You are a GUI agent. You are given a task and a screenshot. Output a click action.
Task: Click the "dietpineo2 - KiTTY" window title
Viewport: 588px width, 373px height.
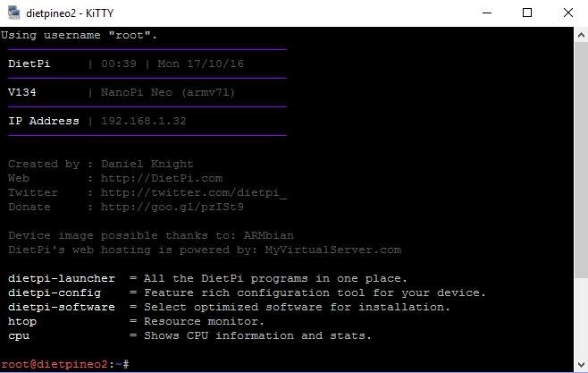pos(70,13)
